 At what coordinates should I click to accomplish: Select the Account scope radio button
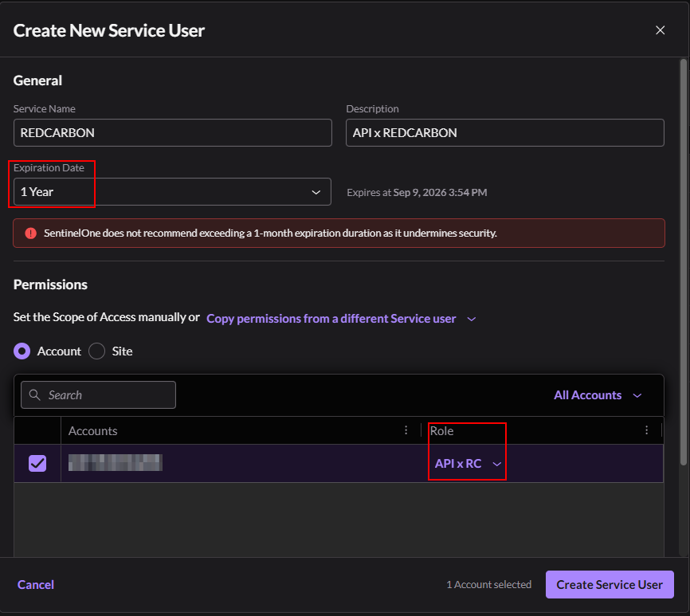pyautogui.click(x=22, y=351)
